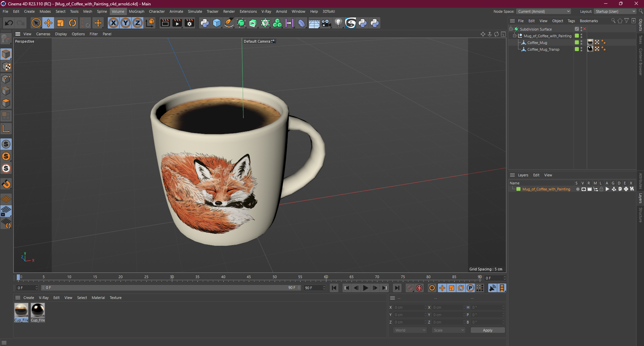Open the MoGraph menu

pyautogui.click(x=136, y=11)
